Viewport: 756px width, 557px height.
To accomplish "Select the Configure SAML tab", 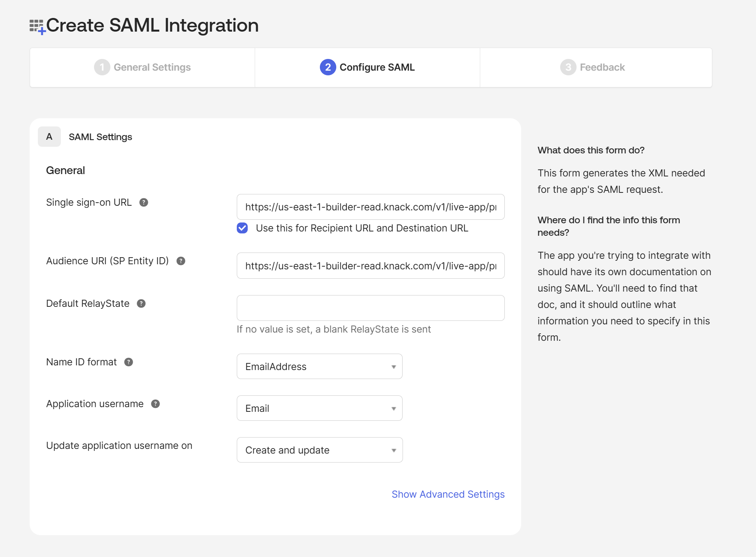I will [x=367, y=68].
